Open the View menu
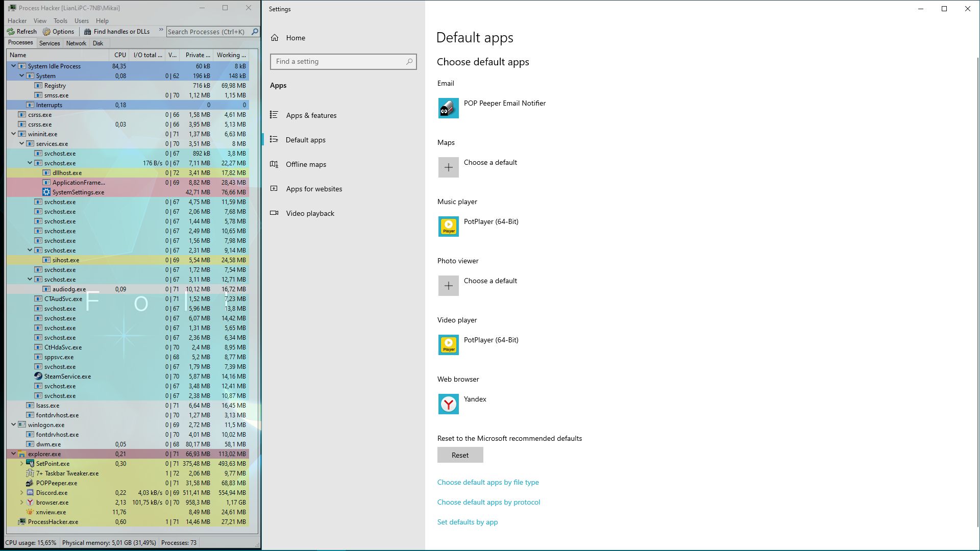980x551 pixels. [x=40, y=21]
